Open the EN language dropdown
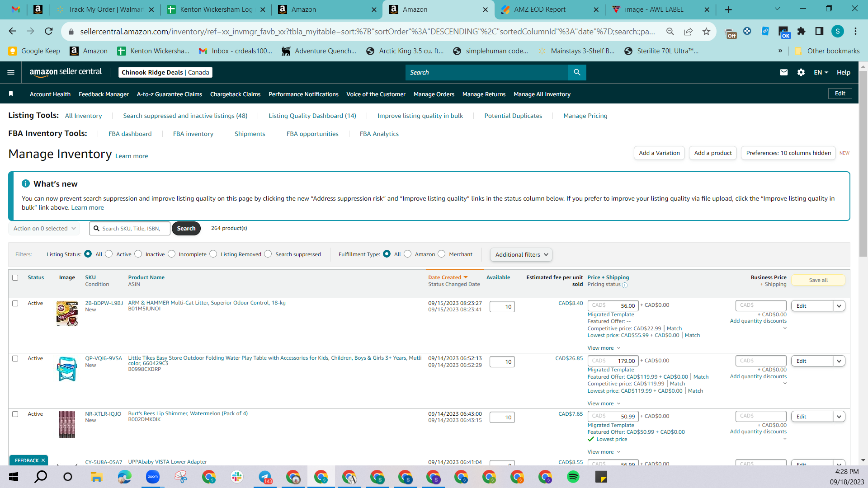This screenshot has width=868, height=488. pos(821,72)
